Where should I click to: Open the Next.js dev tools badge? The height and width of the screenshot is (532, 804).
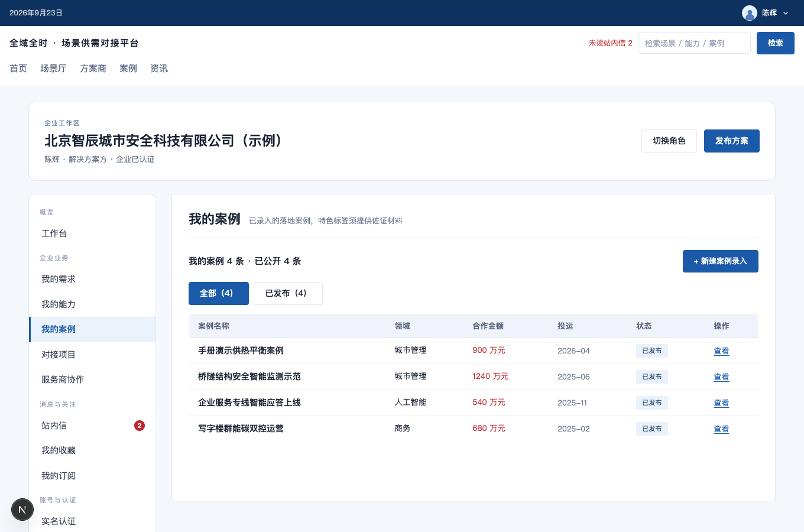point(22,510)
